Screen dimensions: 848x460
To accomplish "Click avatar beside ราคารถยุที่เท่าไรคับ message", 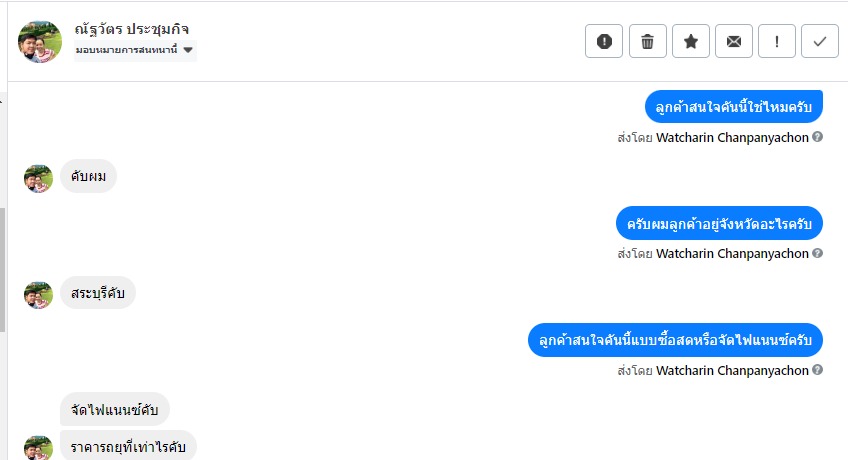I will point(38,447).
